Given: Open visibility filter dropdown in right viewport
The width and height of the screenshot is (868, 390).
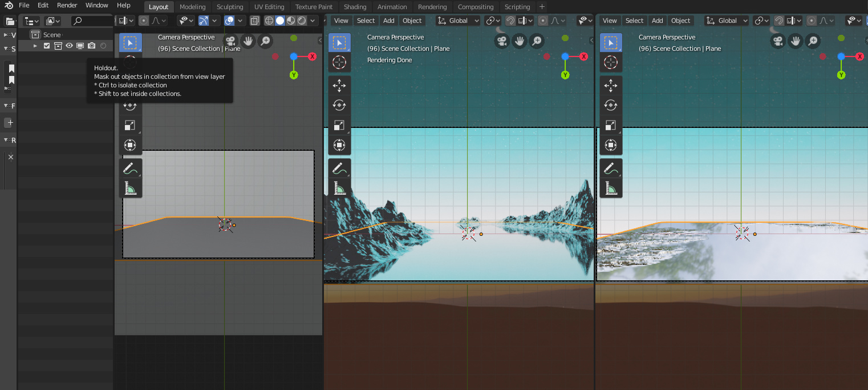Looking at the screenshot, I should pyautogui.click(x=855, y=21).
